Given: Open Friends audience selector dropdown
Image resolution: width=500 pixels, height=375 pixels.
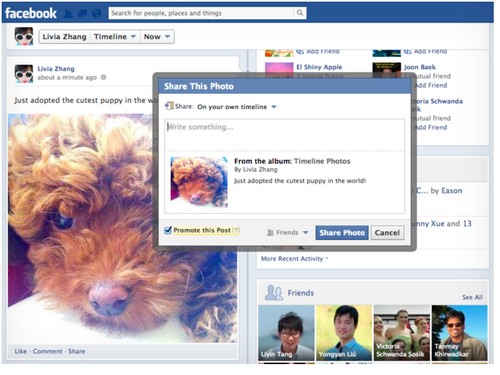Looking at the screenshot, I should (x=287, y=233).
